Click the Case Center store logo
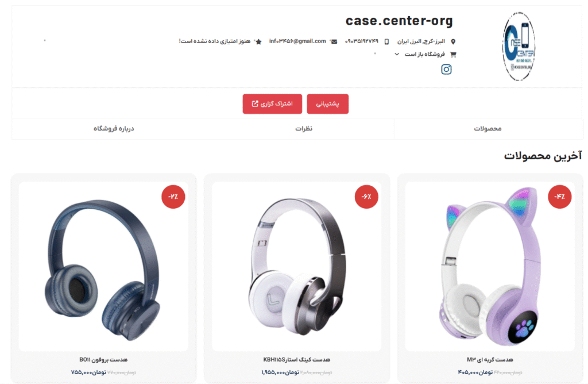Screen dimensions: 588x384 tap(519, 47)
